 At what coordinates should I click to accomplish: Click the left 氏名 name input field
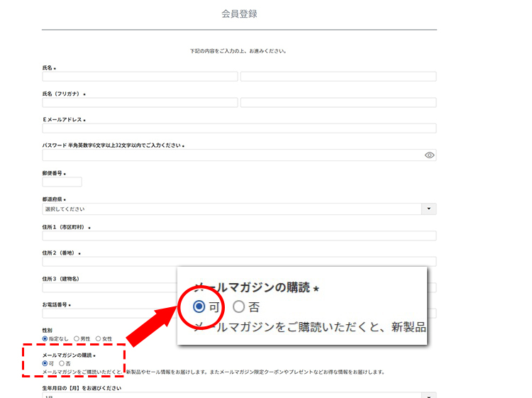[140, 77]
